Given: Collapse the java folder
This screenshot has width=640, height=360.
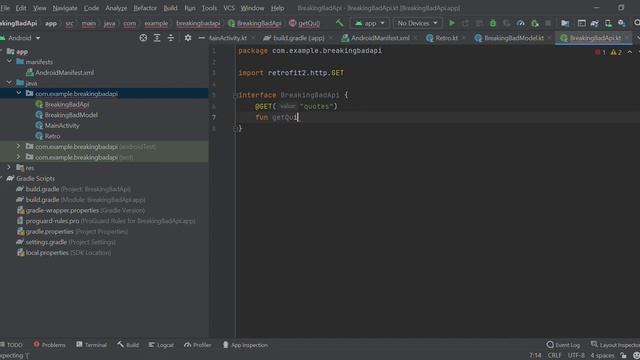Looking at the screenshot, I should [9, 83].
